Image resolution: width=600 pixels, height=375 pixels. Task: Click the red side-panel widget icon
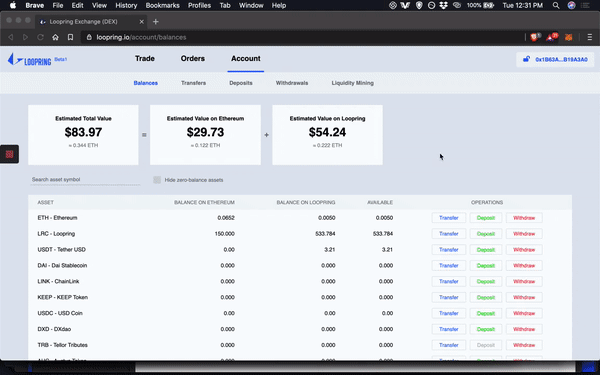tap(9, 154)
